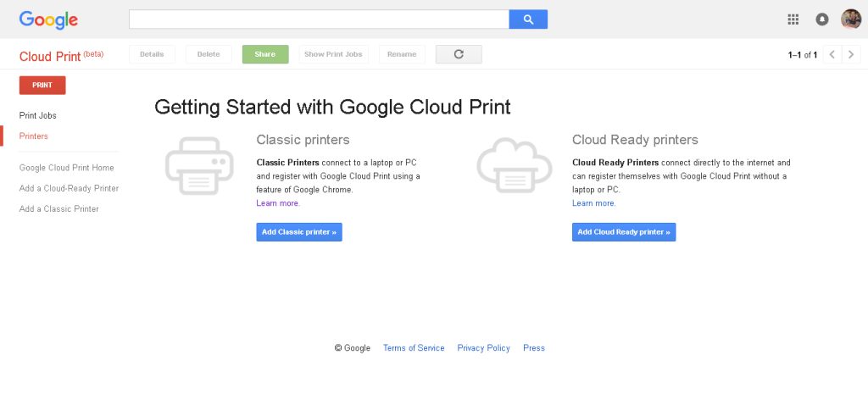Click the Delete button
This screenshot has width=868, height=405.
[209, 54]
